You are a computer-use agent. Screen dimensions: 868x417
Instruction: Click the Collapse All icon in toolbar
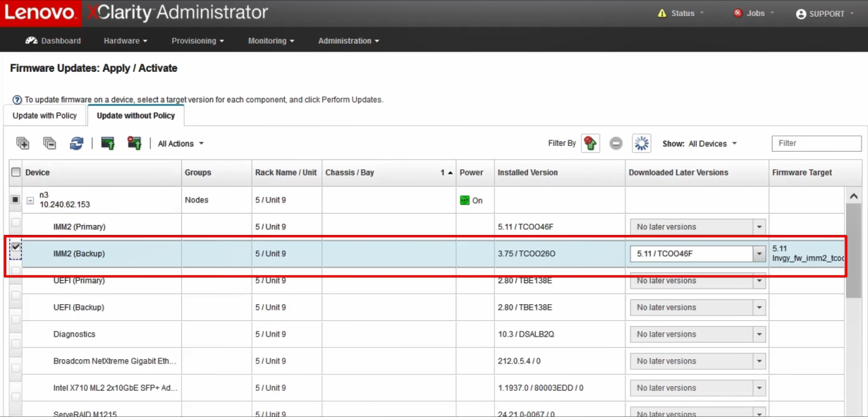pyautogui.click(x=49, y=143)
